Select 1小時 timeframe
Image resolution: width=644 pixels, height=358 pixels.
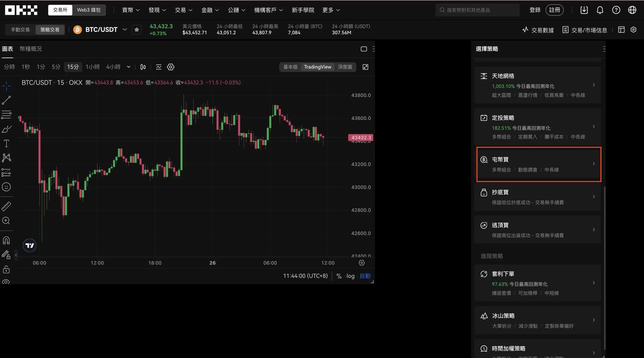click(93, 67)
